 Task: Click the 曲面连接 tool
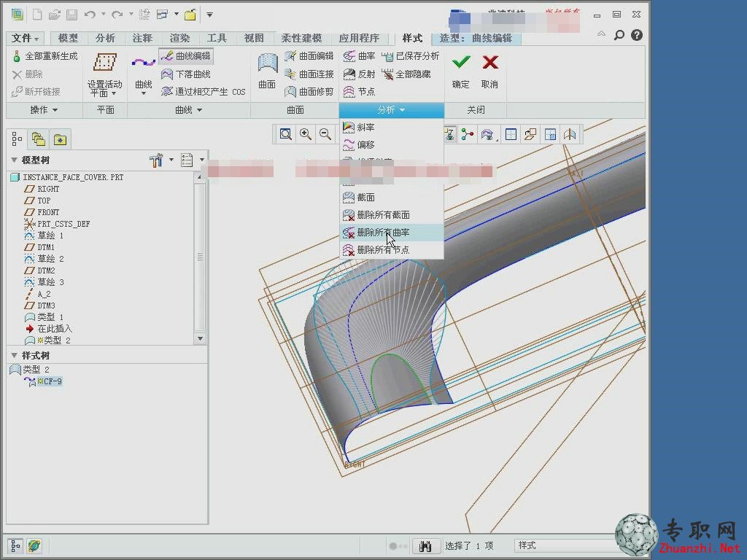309,74
